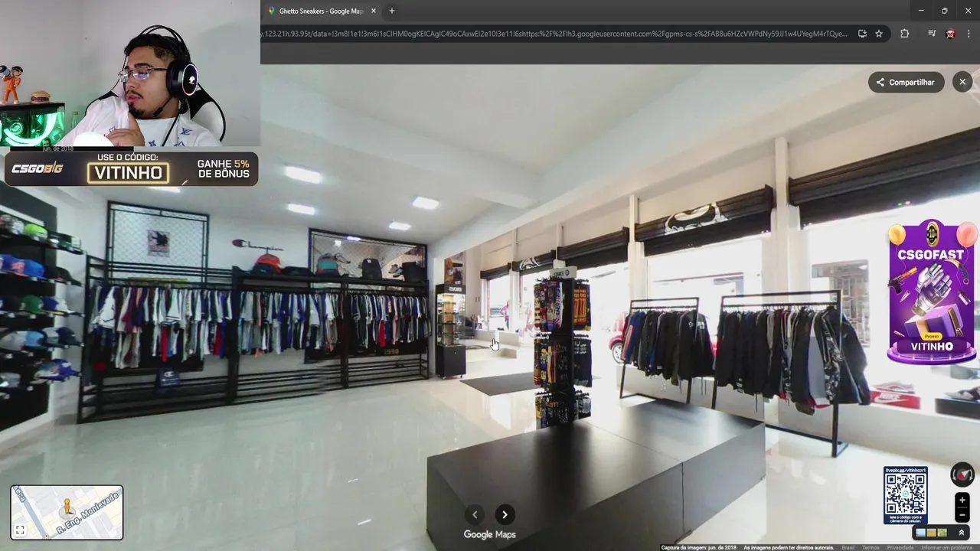Open the media controls icon in toolbar
980x551 pixels.
(x=932, y=34)
